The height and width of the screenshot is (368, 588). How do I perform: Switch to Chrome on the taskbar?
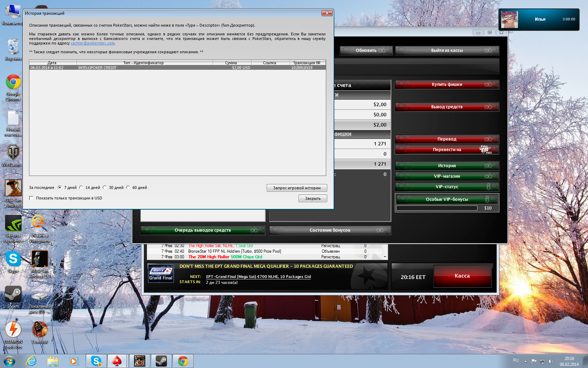click(183, 361)
